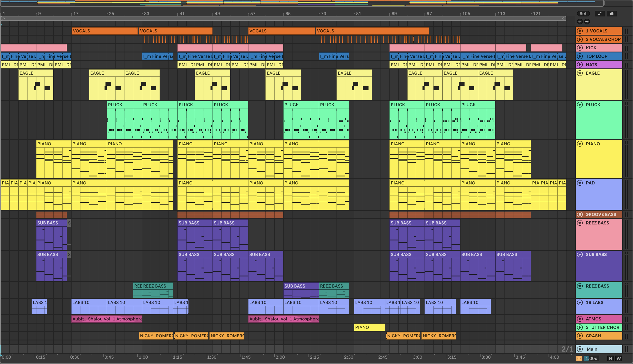
Task: Select the 1 VOCALS track name
Action: [x=597, y=31]
